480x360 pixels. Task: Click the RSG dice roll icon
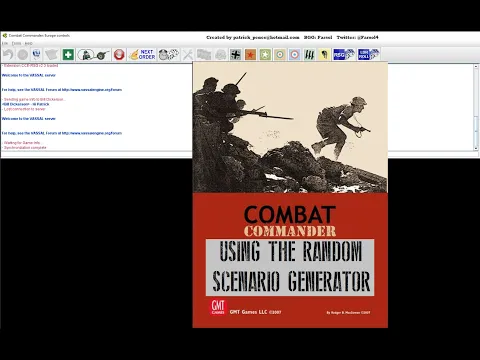[344, 54]
